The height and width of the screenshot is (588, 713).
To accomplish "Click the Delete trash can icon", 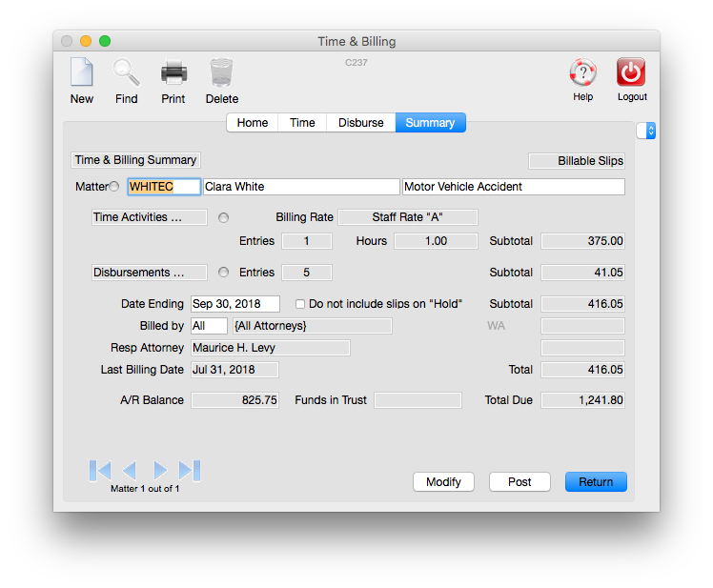I will [221, 73].
